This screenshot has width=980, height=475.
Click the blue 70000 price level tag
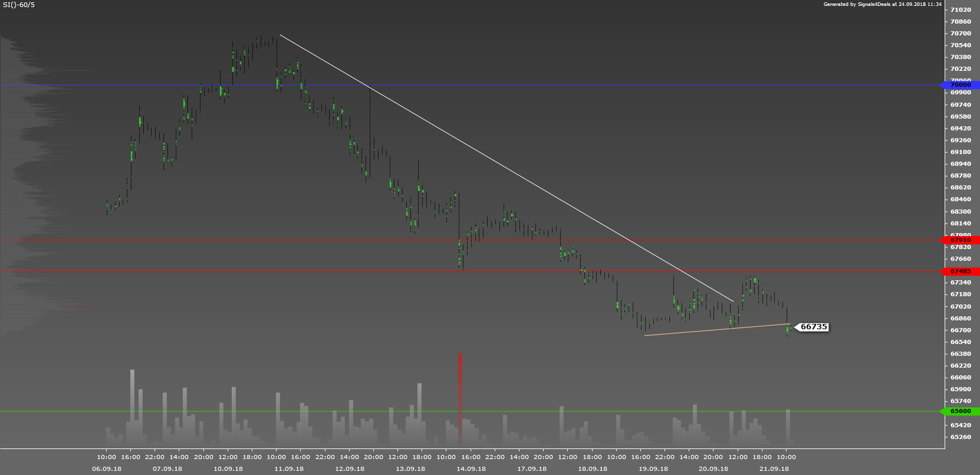pos(961,85)
